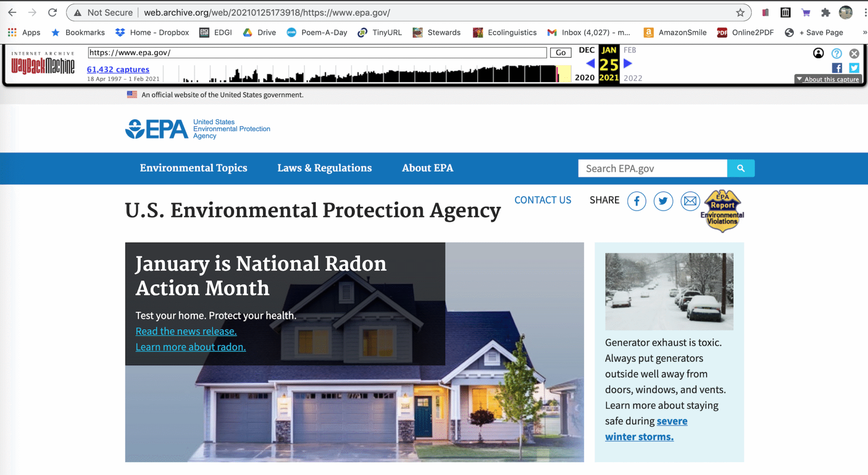Click the captures timeline sparkline graph
868x475 pixels.
pos(370,74)
